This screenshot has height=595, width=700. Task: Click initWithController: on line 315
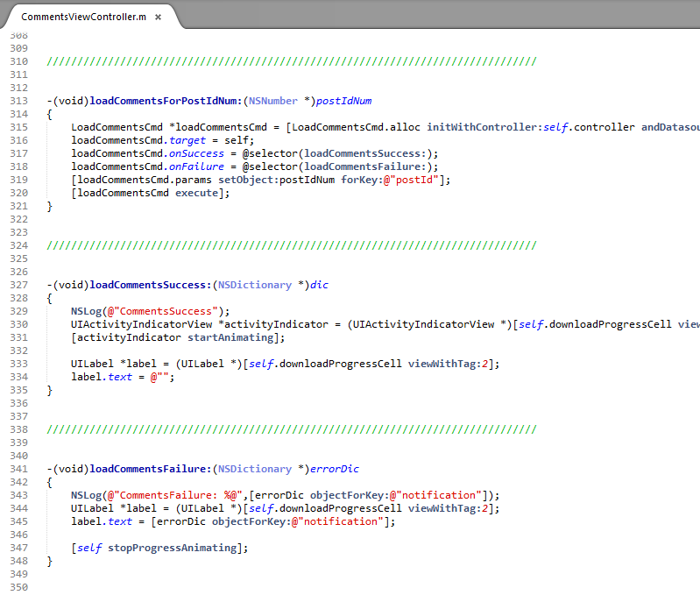coord(484,127)
